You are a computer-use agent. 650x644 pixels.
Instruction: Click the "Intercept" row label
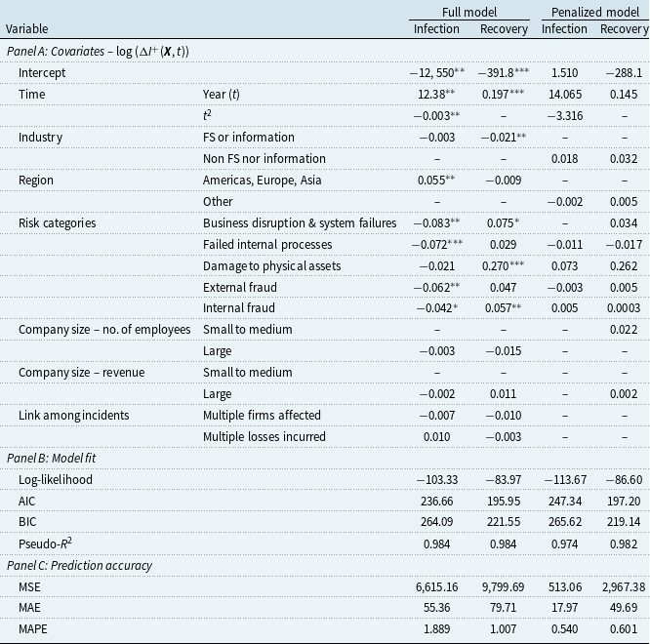[46, 72]
